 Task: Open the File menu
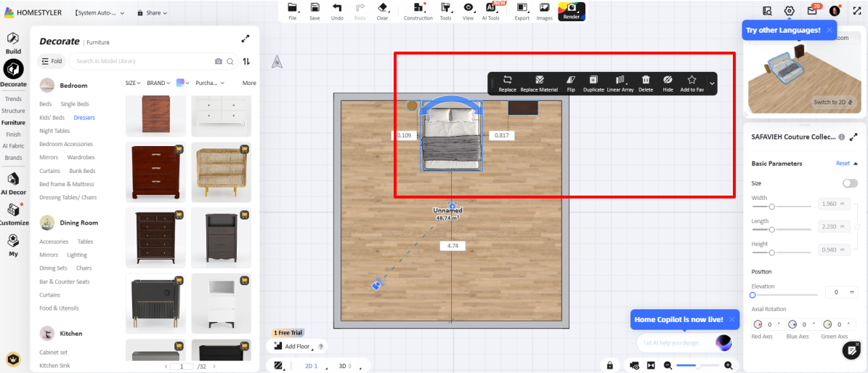292,11
